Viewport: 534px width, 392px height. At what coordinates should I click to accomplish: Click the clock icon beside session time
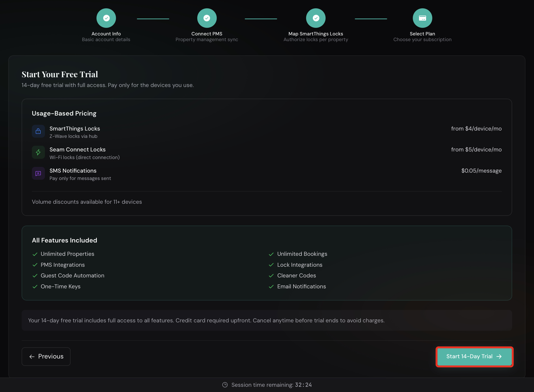[x=225, y=385]
